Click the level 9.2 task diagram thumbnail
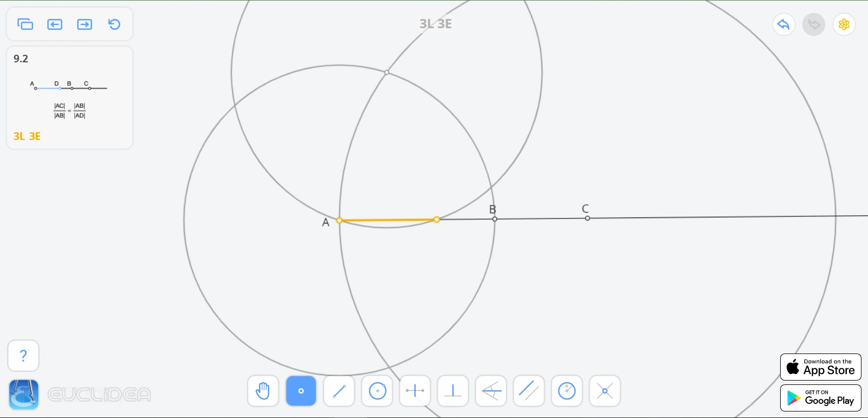 (69, 99)
